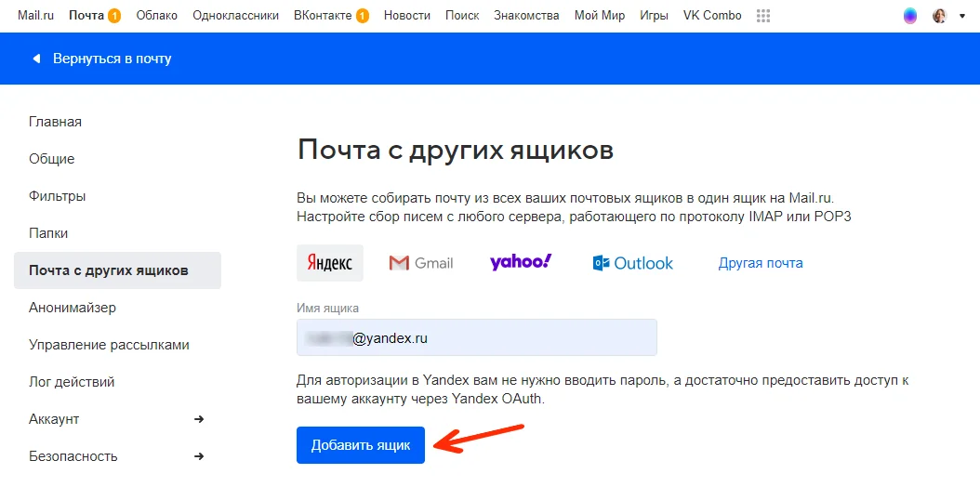Open Лог действий section
This screenshot has height=487, width=980.
click(x=72, y=382)
